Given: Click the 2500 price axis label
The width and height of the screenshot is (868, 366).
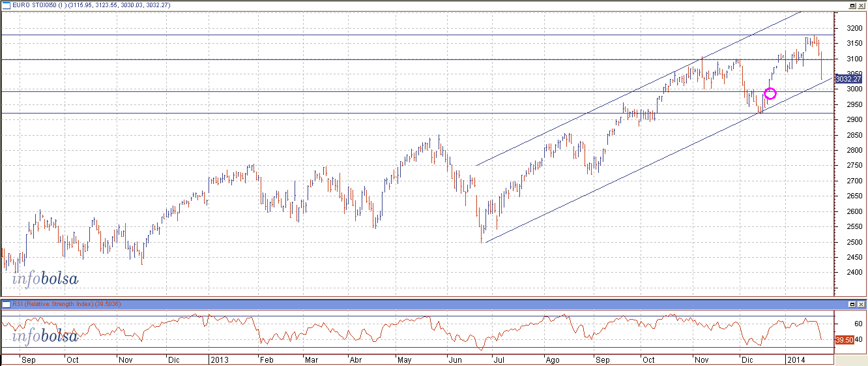Looking at the screenshot, I should coord(853,243).
